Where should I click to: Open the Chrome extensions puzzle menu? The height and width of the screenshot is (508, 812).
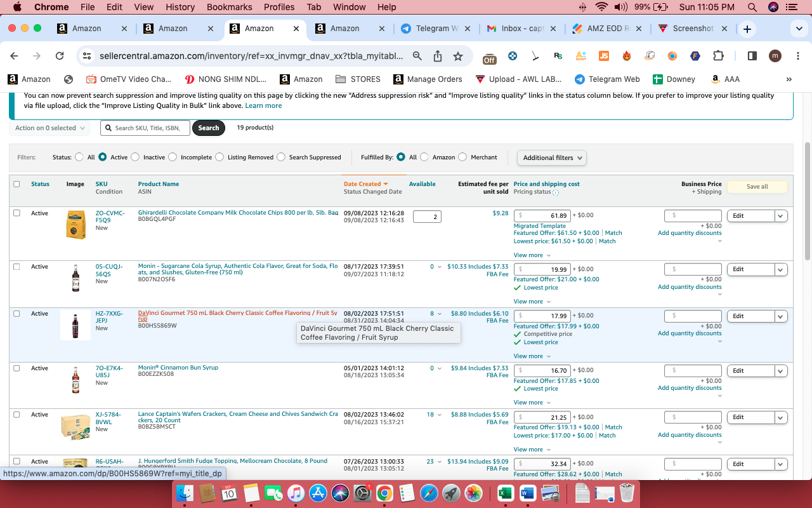tap(718, 56)
